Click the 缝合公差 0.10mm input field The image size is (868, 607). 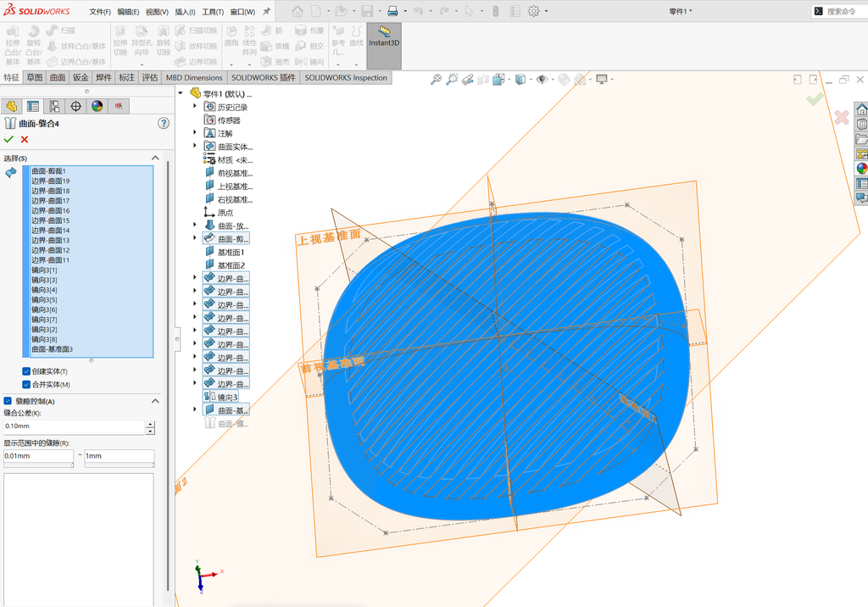74,426
